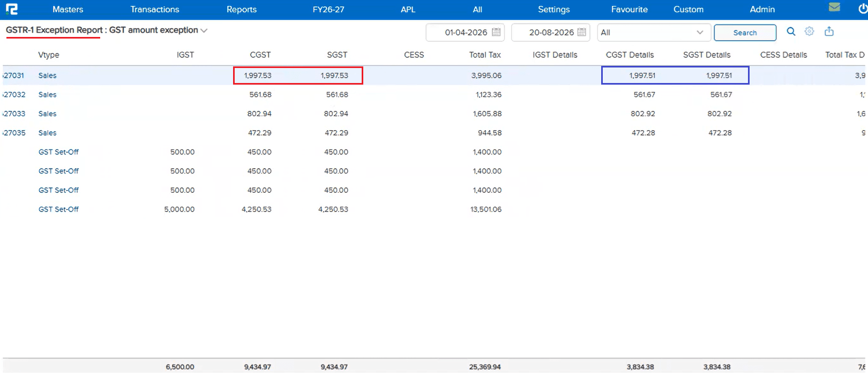This screenshot has width=868, height=377.
Task: Select Total Tax value 944.58
Action: pyautogui.click(x=490, y=133)
